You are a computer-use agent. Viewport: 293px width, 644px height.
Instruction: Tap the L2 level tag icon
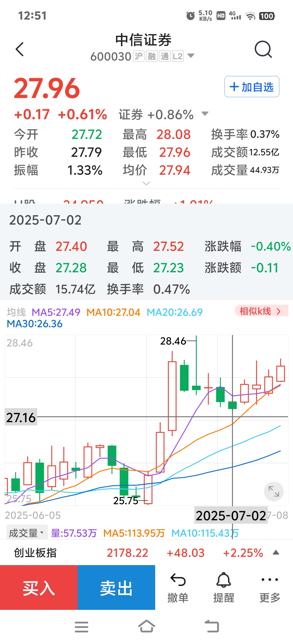pyautogui.click(x=178, y=56)
